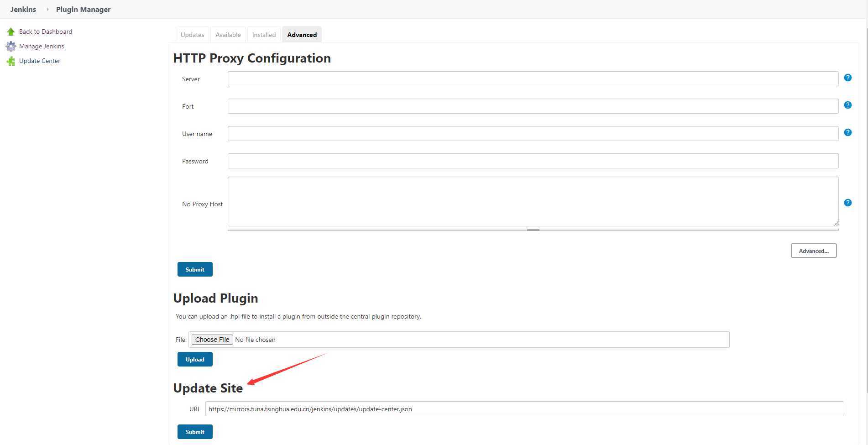Click the Plugin Manager breadcrumb
The width and height of the screenshot is (868, 445).
point(83,9)
